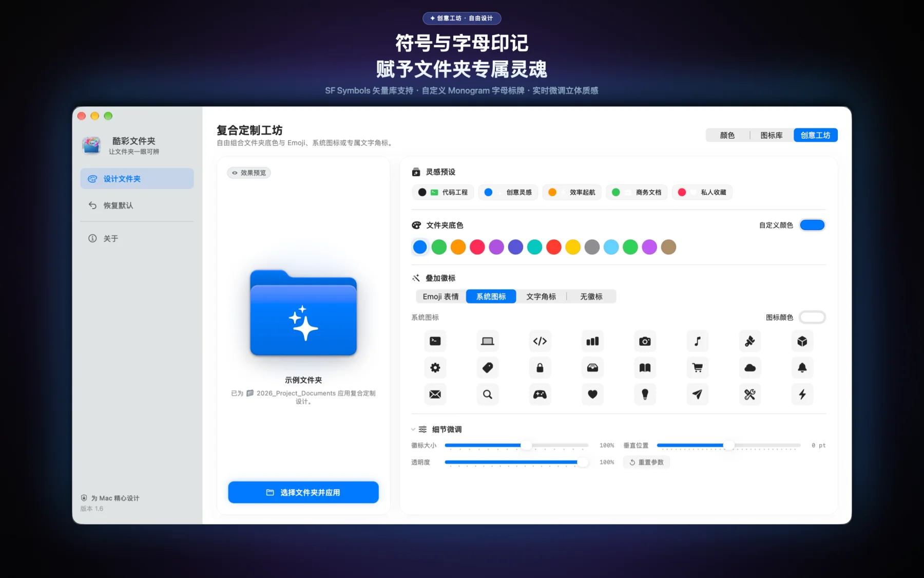Select the padlock icon
The width and height of the screenshot is (924, 578).
(540, 368)
